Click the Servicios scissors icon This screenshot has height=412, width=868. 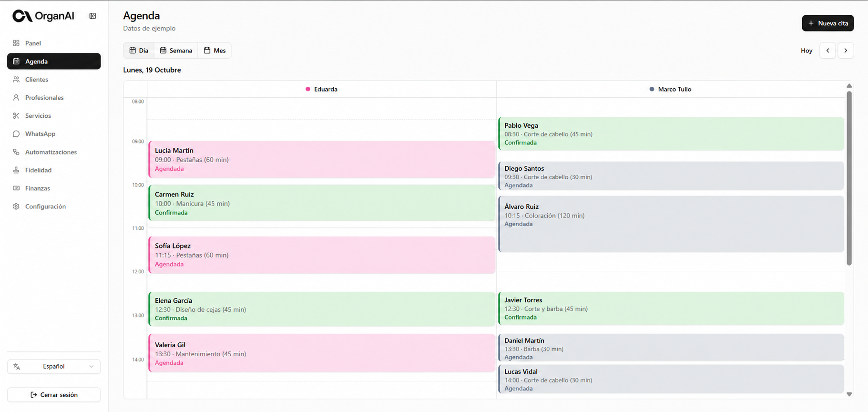coord(16,116)
